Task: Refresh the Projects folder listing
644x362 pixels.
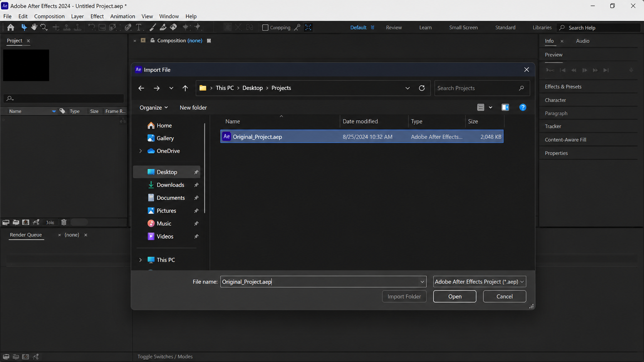Action: 422,88
